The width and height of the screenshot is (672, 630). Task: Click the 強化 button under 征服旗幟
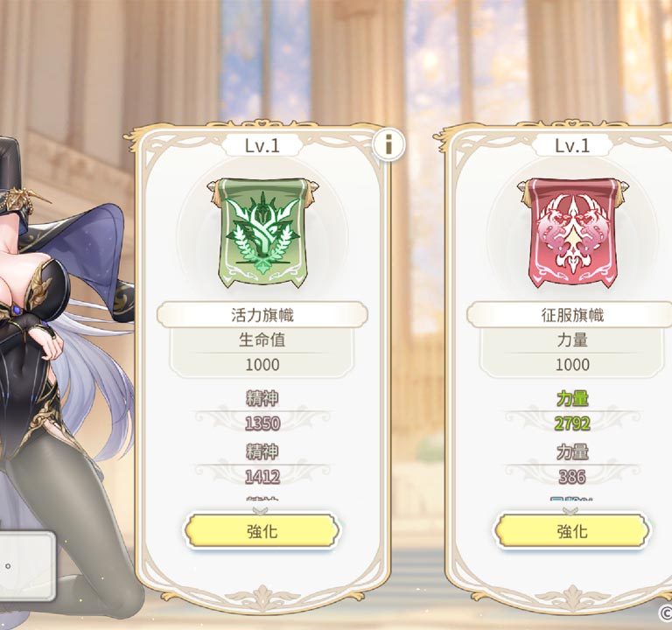(x=572, y=531)
